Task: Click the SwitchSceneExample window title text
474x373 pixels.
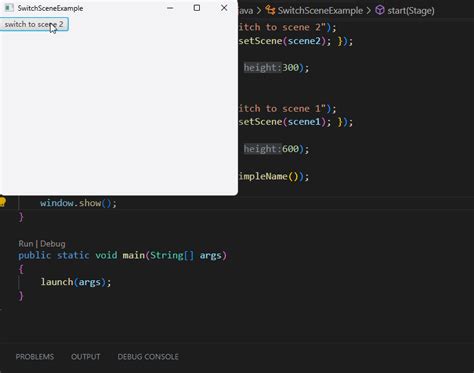Action: coord(50,8)
